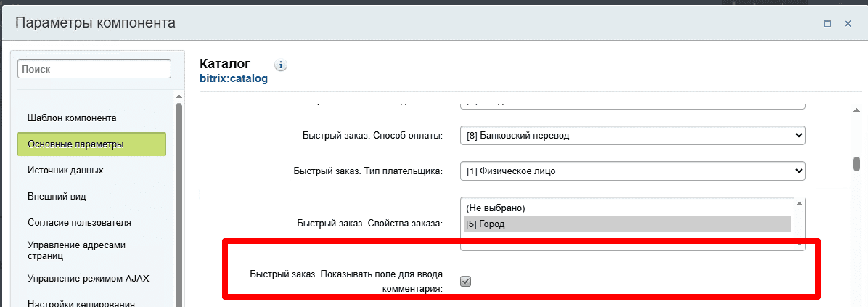Open the Способ оплаты dropdown
The height and width of the screenshot is (307, 868).
(633, 135)
